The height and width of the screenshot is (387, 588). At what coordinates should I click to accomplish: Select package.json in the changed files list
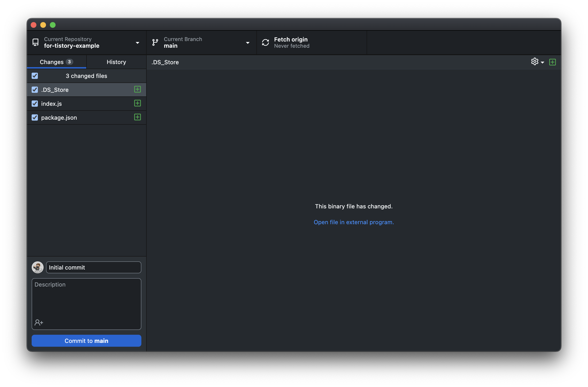point(59,117)
